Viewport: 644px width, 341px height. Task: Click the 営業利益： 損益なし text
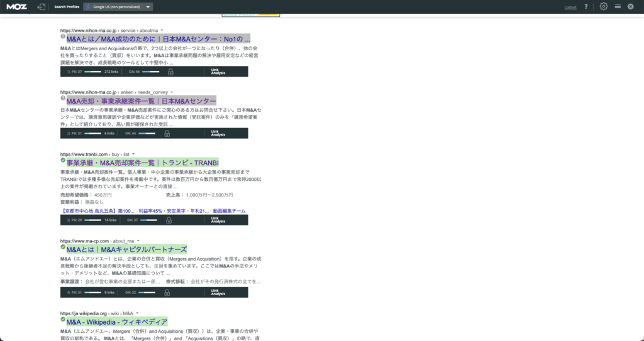pos(82,202)
